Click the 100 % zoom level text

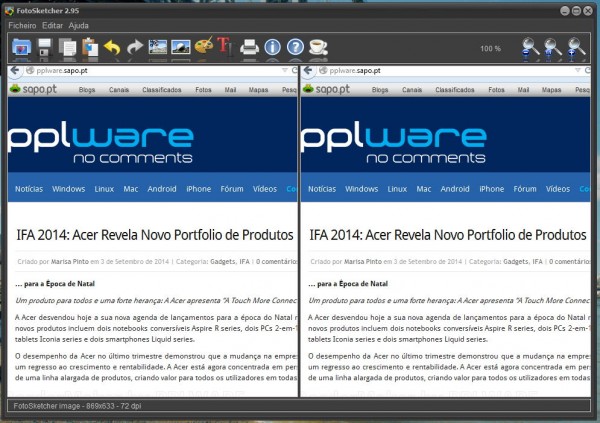point(491,49)
